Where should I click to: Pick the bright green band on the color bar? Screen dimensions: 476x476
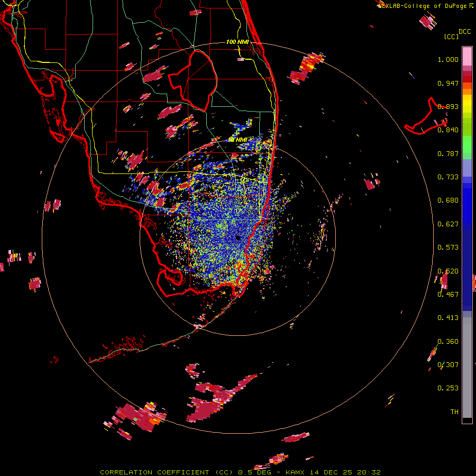467,144
